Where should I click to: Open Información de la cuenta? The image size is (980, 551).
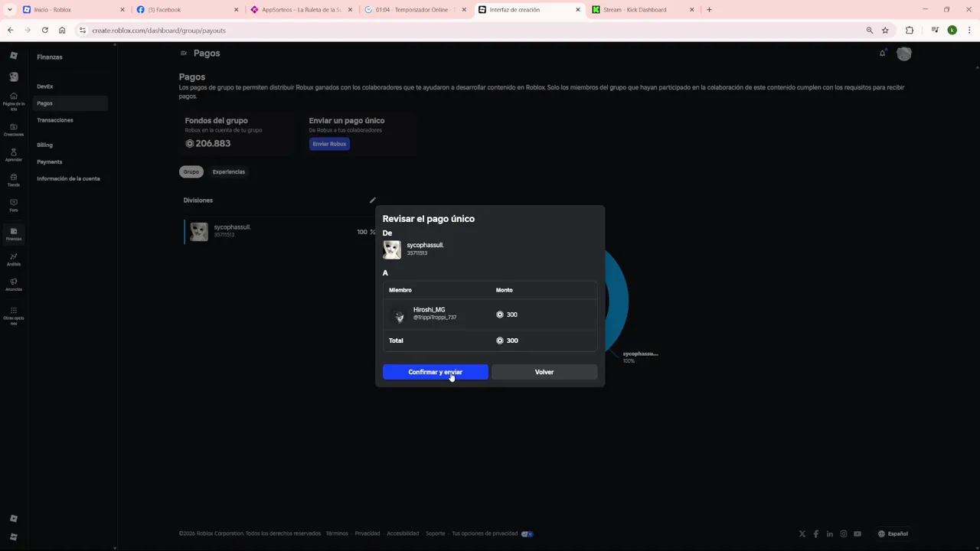tap(68, 178)
